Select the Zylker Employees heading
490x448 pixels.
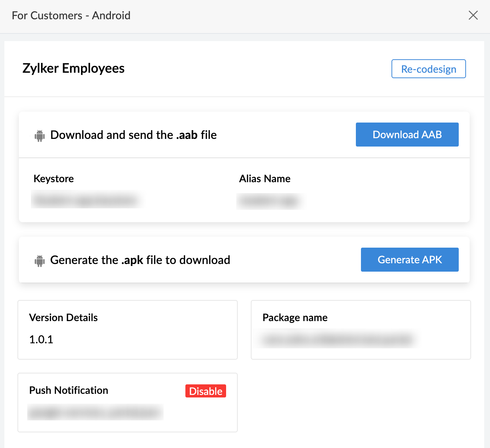coord(73,68)
